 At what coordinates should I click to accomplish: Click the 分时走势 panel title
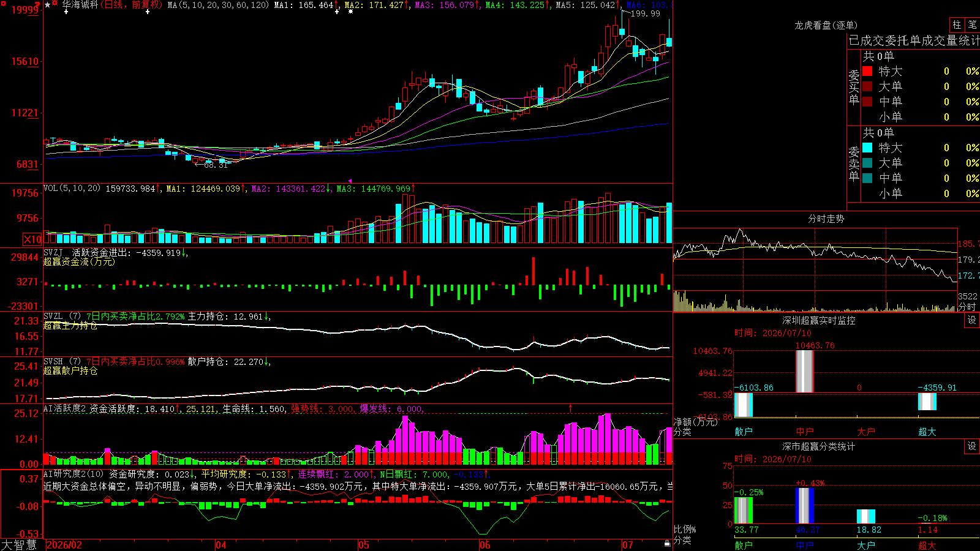(x=826, y=219)
